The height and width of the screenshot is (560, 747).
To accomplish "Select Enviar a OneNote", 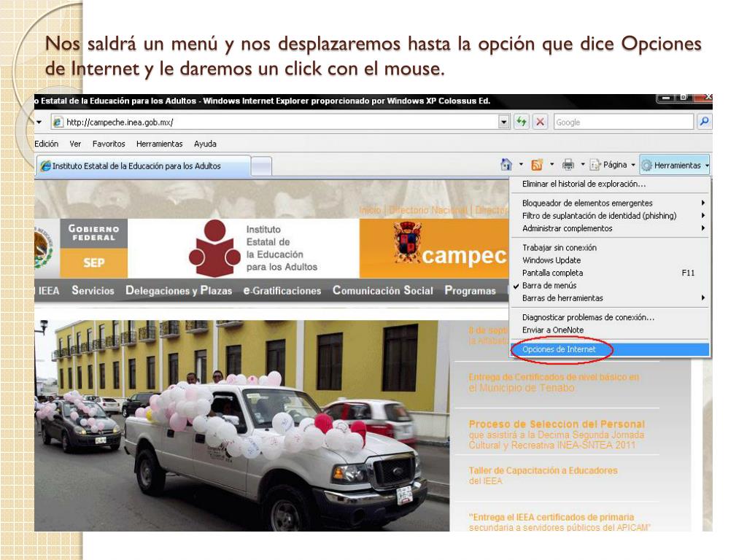I will [609, 330].
